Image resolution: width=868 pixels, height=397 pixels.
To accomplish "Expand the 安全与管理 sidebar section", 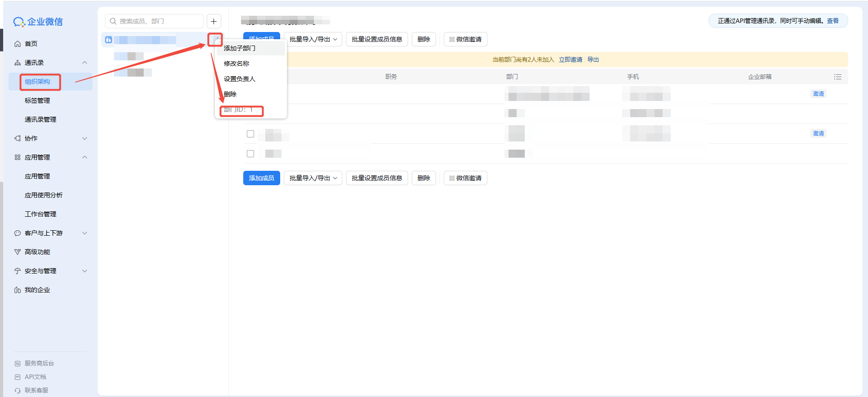I will click(85, 271).
